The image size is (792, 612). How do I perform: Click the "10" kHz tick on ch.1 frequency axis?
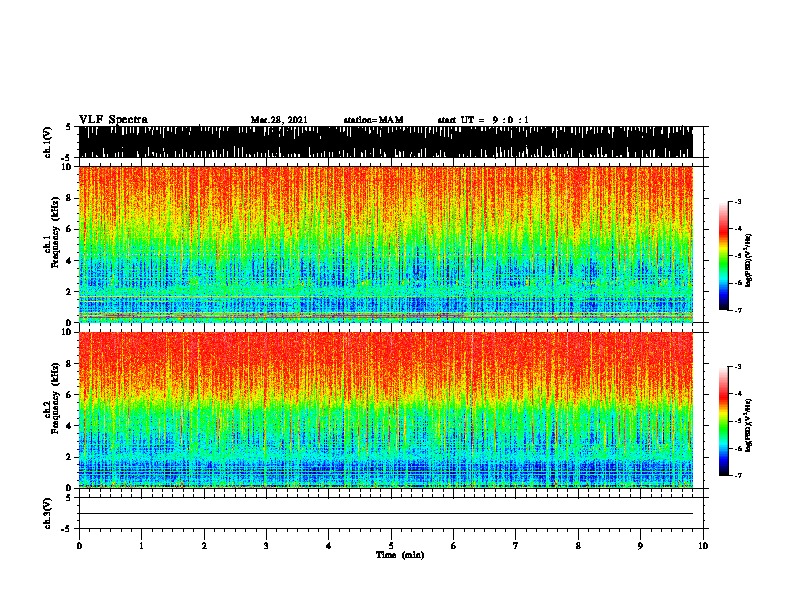69,167
